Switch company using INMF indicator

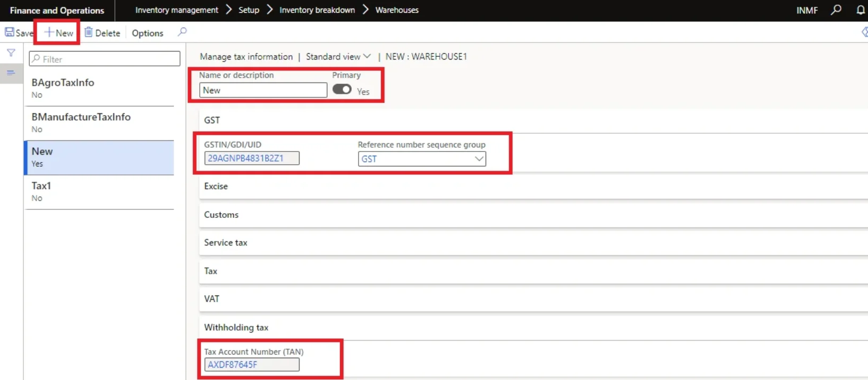coord(807,10)
